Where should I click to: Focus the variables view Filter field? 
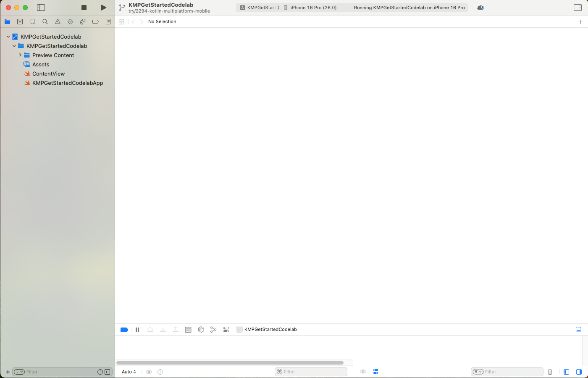311,372
